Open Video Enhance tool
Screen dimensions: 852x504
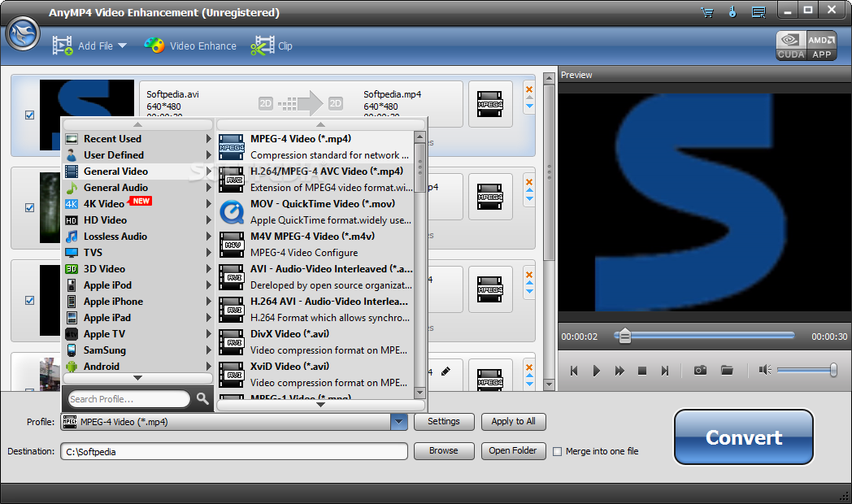coord(190,46)
